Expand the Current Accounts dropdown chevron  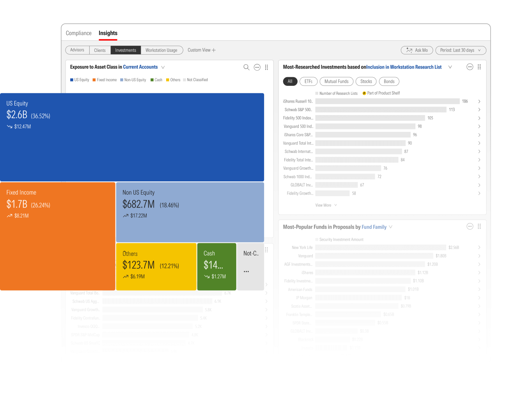coord(163,67)
